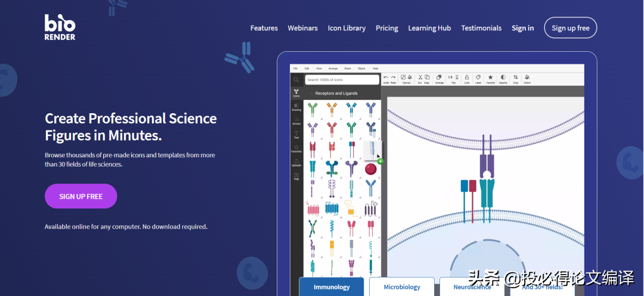The height and width of the screenshot is (296, 644).
Task: Click the Opacity toolbar icon
Action: (x=503, y=77)
